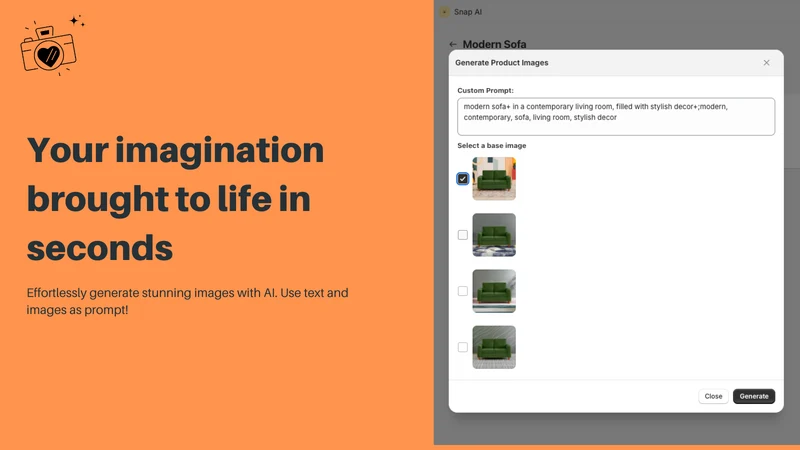
Task: Click the Snap AI app icon in header
Action: 444,12
